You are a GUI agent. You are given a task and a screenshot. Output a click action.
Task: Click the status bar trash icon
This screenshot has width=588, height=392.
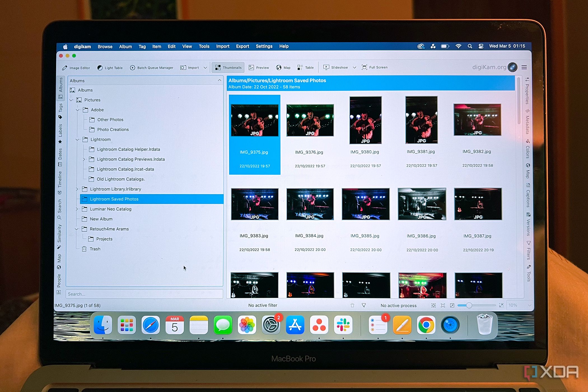point(352,305)
